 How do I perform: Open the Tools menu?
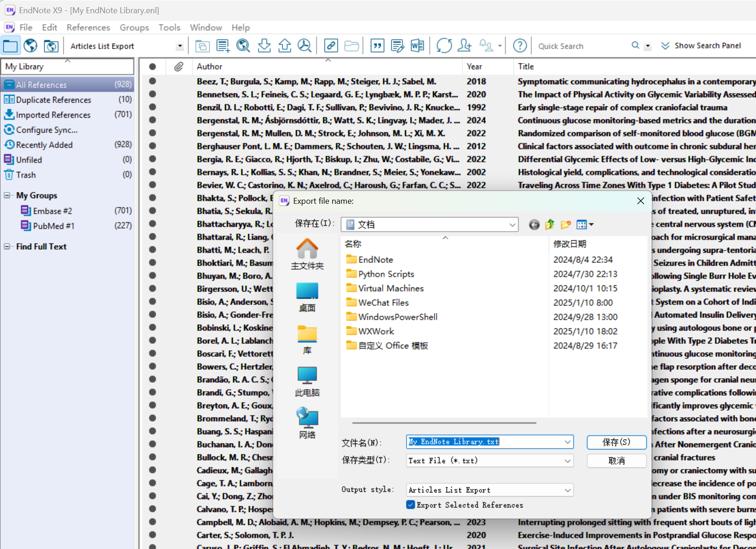[169, 27]
